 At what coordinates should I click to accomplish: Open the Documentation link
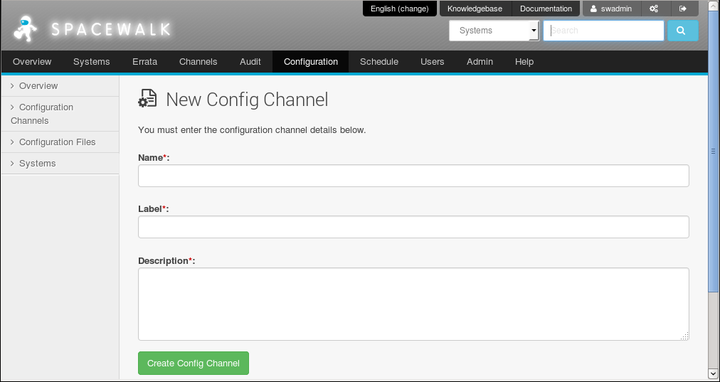[x=546, y=9]
